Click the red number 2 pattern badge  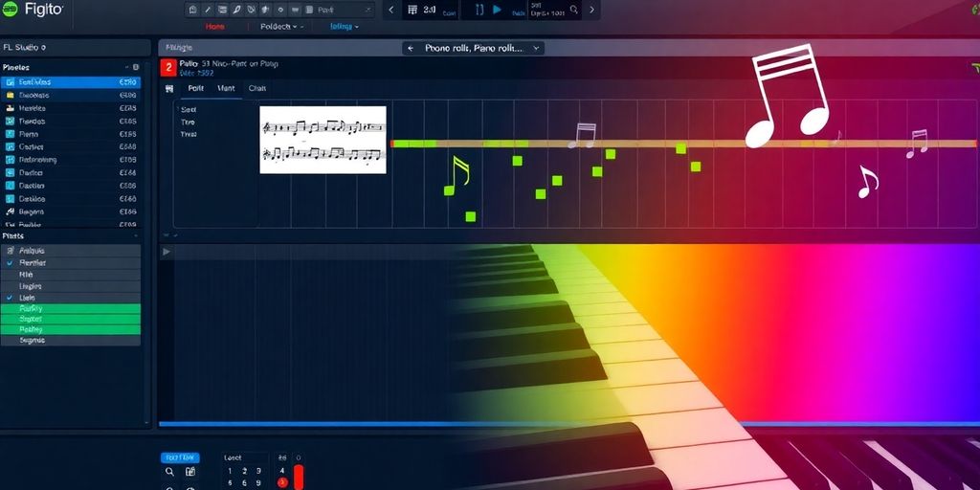pos(168,67)
